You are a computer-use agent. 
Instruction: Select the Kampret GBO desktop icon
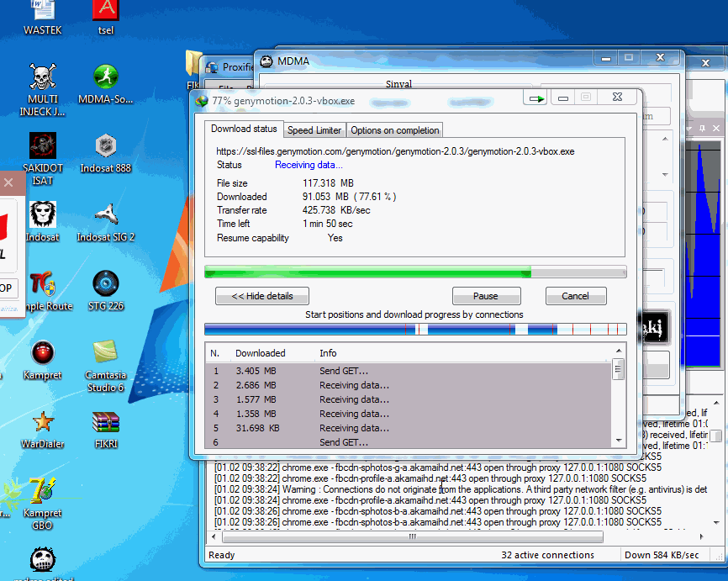[42, 504]
